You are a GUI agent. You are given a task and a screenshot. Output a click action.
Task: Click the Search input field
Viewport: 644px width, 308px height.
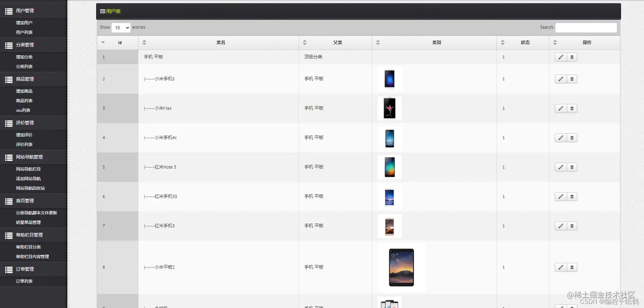(x=586, y=28)
